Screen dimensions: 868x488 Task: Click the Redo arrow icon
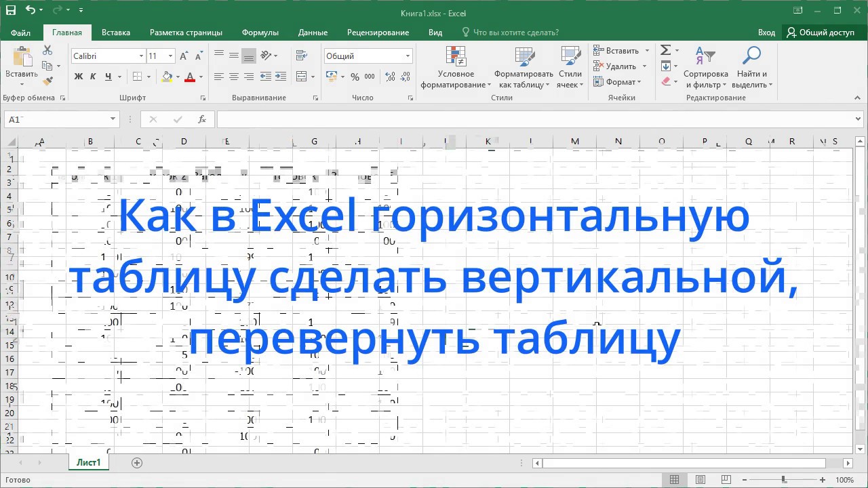(58, 10)
